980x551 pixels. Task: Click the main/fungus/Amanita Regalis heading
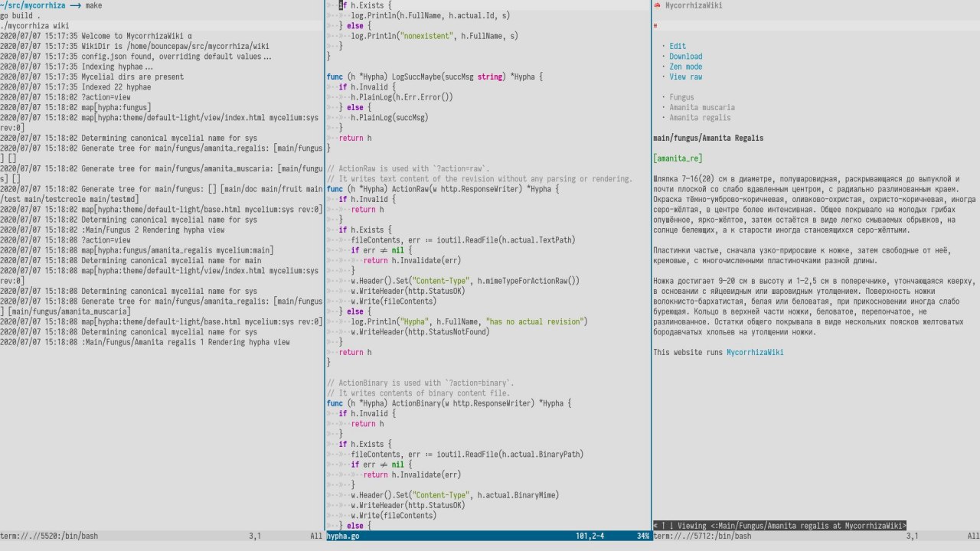point(708,139)
